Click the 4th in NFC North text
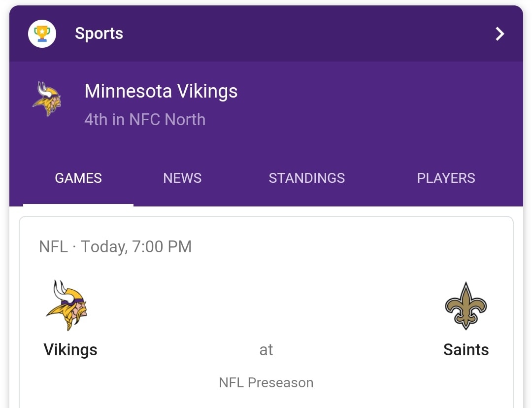Image resolution: width=532 pixels, height=408 pixels. tap(145, 119)
